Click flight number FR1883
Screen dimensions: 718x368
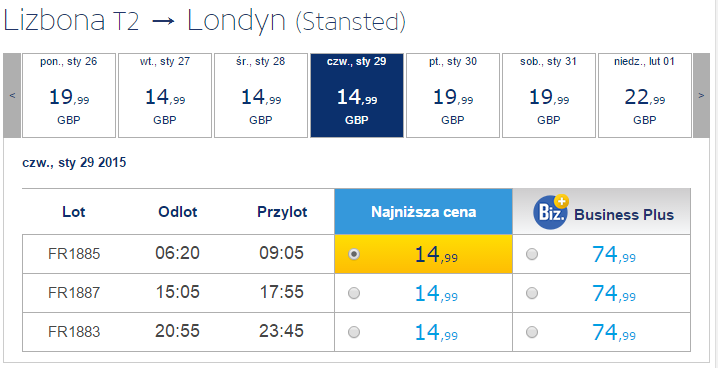point(74,332)
